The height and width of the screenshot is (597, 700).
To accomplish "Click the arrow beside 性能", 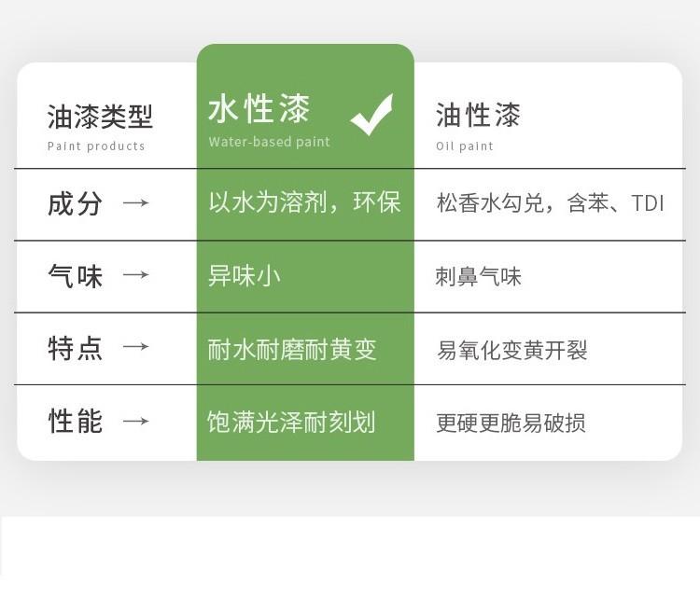I will [x=136, y=421].
